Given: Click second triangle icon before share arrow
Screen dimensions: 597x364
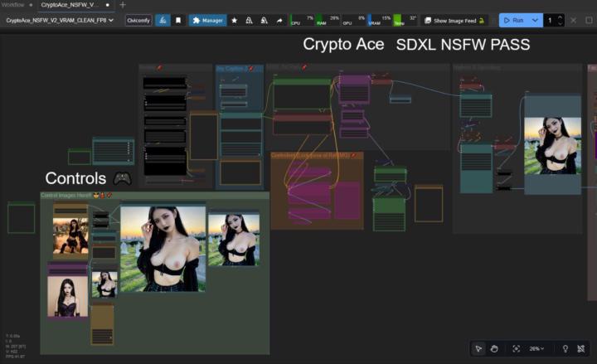Looking at the screenshot, I should pos(264,20).
